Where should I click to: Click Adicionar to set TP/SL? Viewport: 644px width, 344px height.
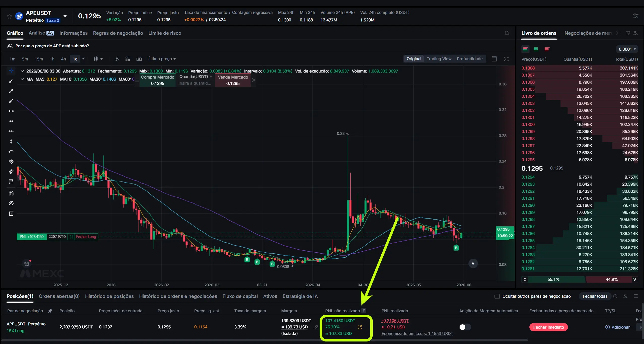tap(618, 327)
